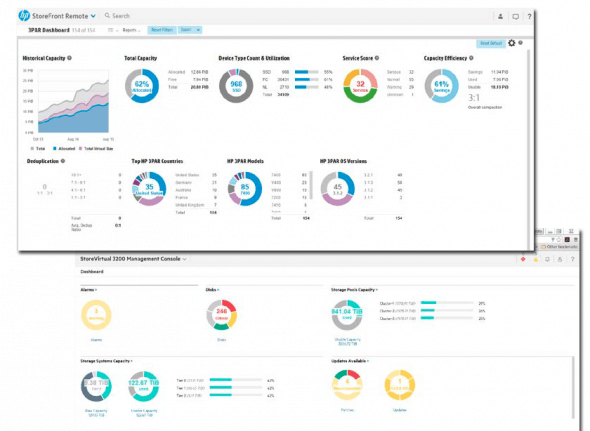Click the Cluster-1 capacity bar

(x=447, y=303)
